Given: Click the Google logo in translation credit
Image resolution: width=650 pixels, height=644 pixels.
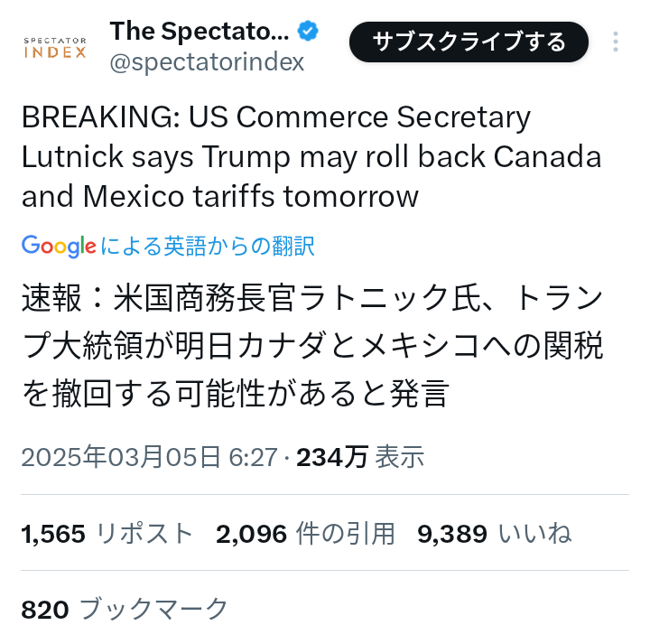Looking at the screenshot, I should click(x=59, y=246).
